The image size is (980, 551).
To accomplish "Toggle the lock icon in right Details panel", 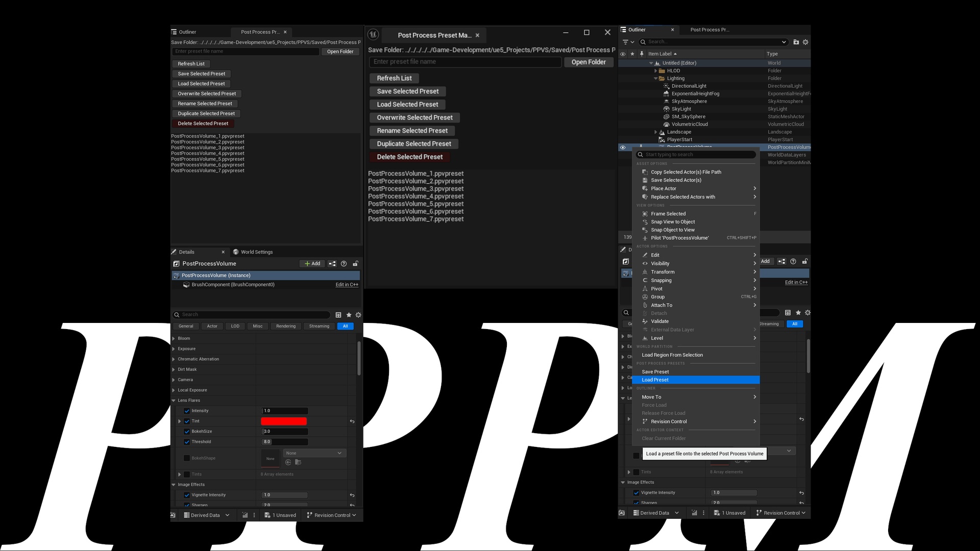I will pos(805,261).
